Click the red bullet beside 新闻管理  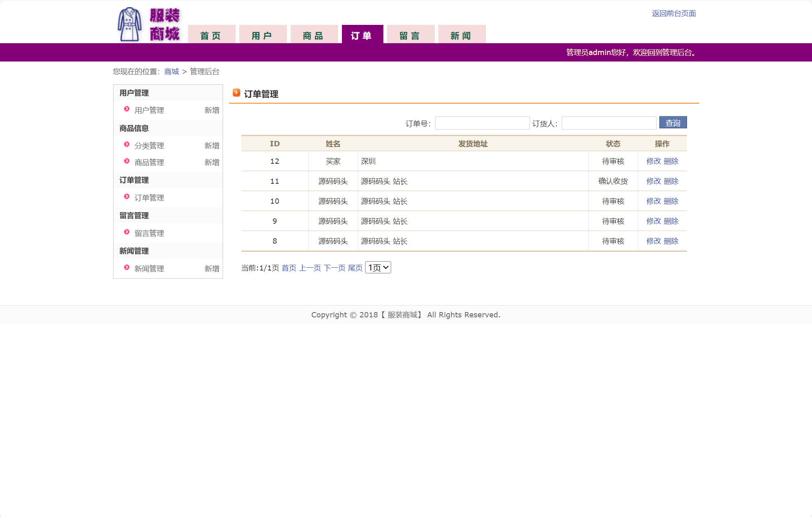(x=127, y=268)
